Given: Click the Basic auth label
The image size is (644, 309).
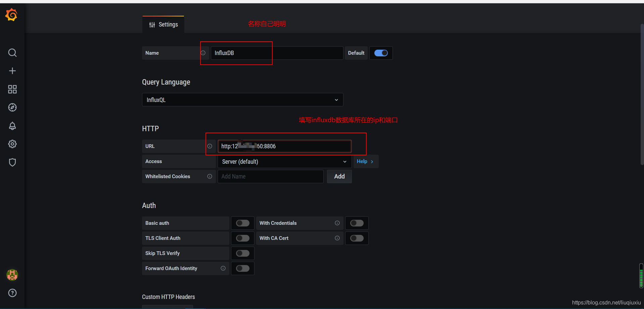Looking at the screenshot, I should pyautogui.click(x=157, y=223).
